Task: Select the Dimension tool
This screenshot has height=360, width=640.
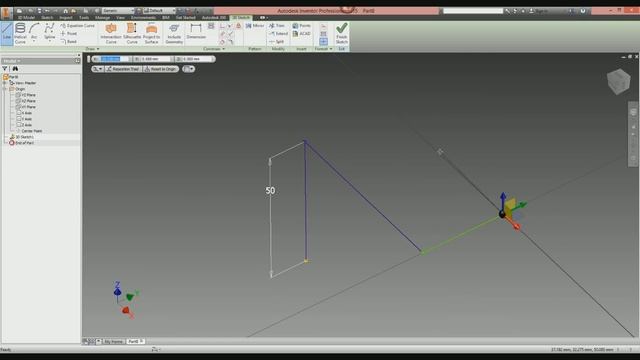Action: pyautogui.click(x=196, y=31)
